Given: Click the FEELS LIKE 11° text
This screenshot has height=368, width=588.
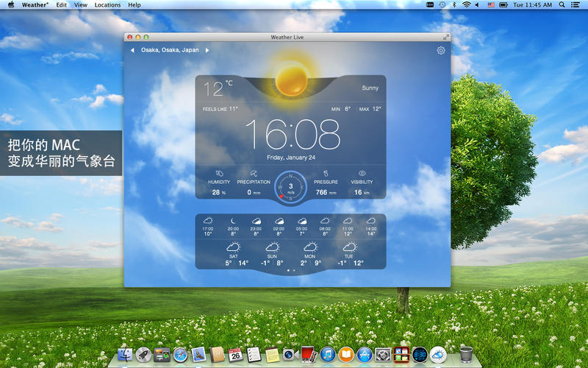Looking at the screenshot, I should coord(220,109).
